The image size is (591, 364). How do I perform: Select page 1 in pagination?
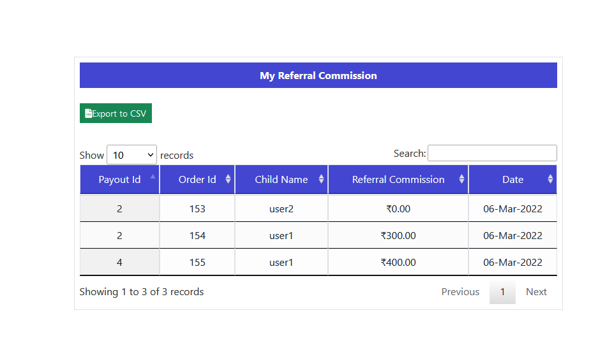(502, 292)
